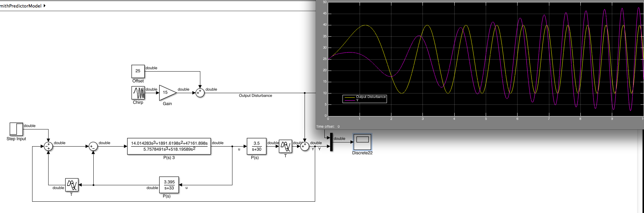Click the black mux bar before Discrete22

point(331,142)
